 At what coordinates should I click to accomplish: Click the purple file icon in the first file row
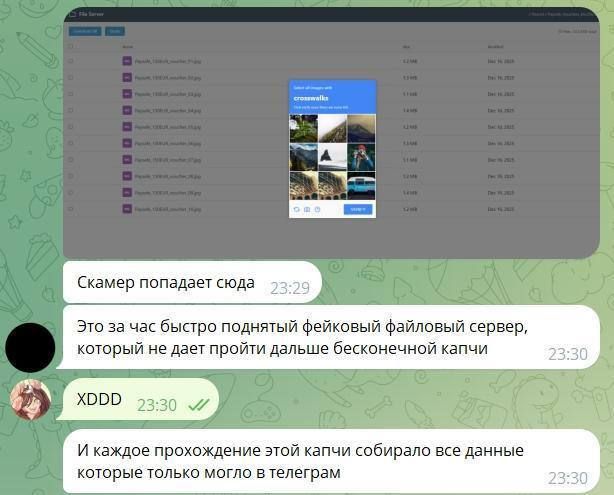pos(127,61)
